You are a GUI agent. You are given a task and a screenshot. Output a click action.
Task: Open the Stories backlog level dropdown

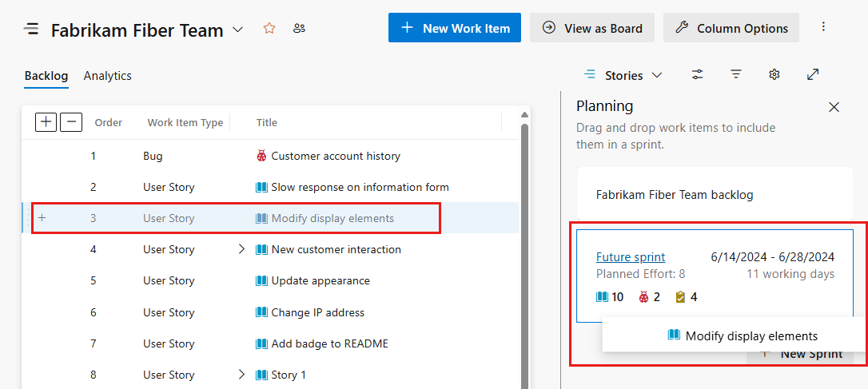click(623, 75)
